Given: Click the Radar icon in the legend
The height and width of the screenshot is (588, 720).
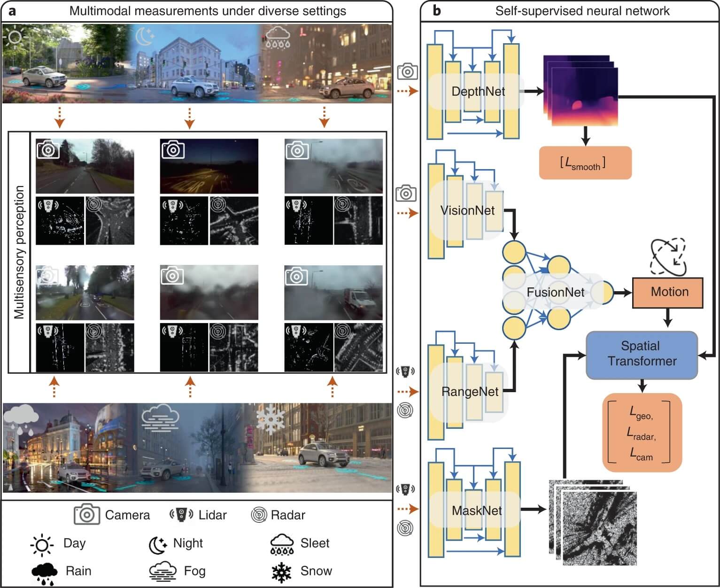Looking at the screenshot, I should click(x=259, y=515).
